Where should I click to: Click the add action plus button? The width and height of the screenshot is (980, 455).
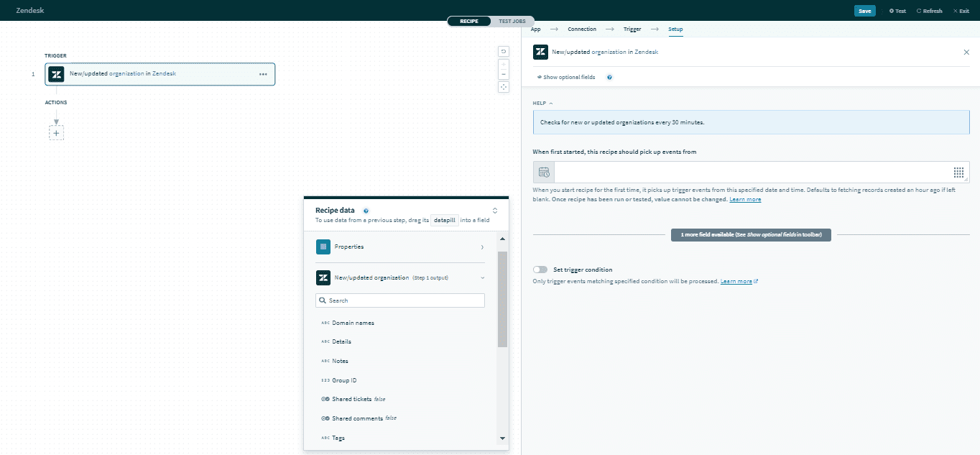56,133
